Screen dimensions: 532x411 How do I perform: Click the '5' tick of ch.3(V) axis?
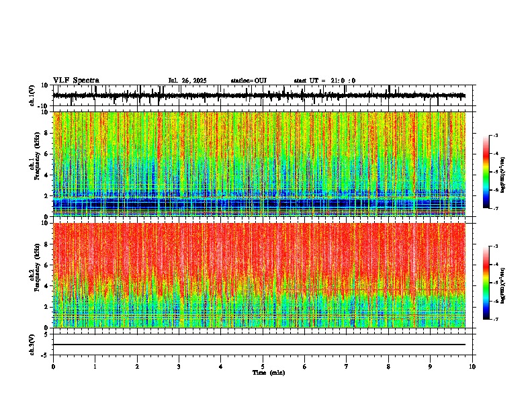click(46, 334)
